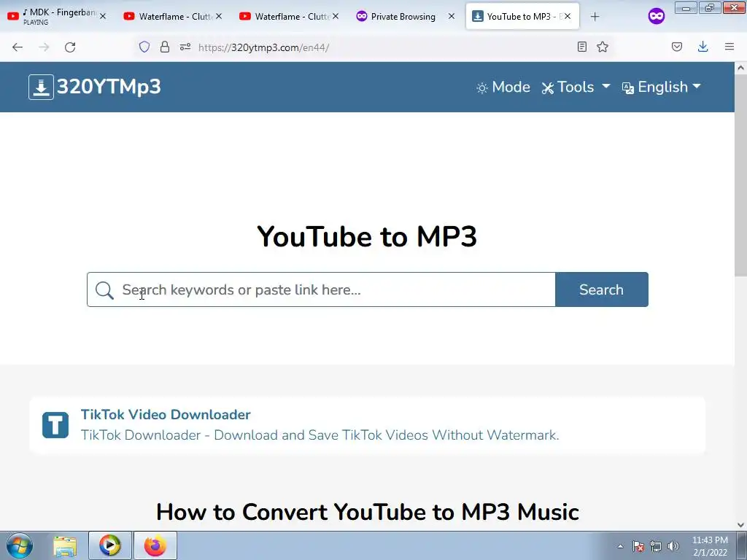Image resolution: width=747 pixels, height=560 pixels.
Task: Open the Firefox downloads panel
Action: coord(703,47)
